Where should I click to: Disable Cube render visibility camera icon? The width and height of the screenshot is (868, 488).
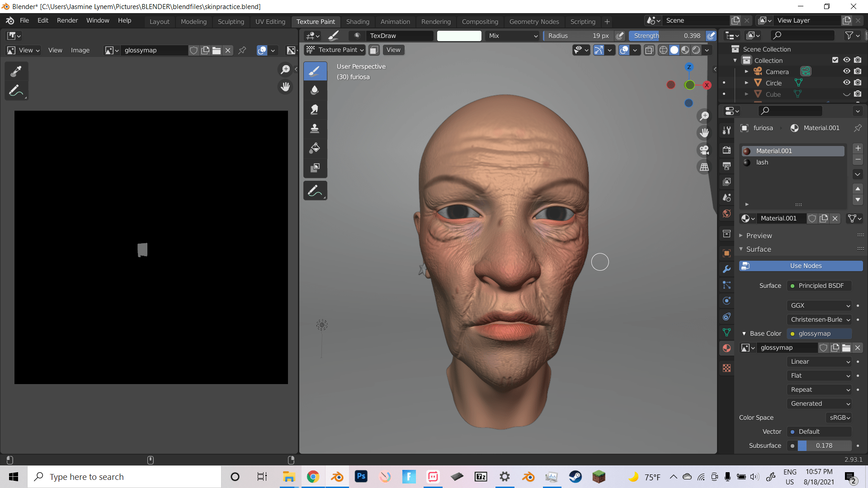click(x=858, y=94)
